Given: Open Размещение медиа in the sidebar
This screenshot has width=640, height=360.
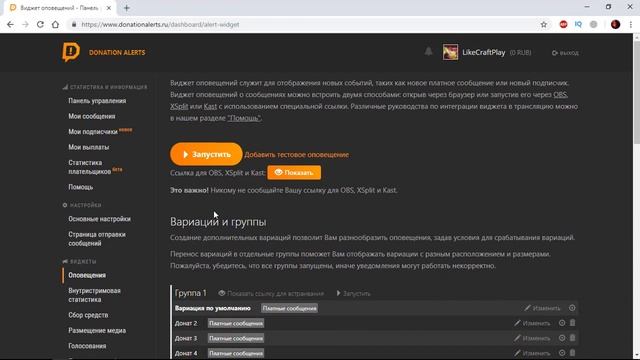Looking at the screenshot, I should point(97,331).
